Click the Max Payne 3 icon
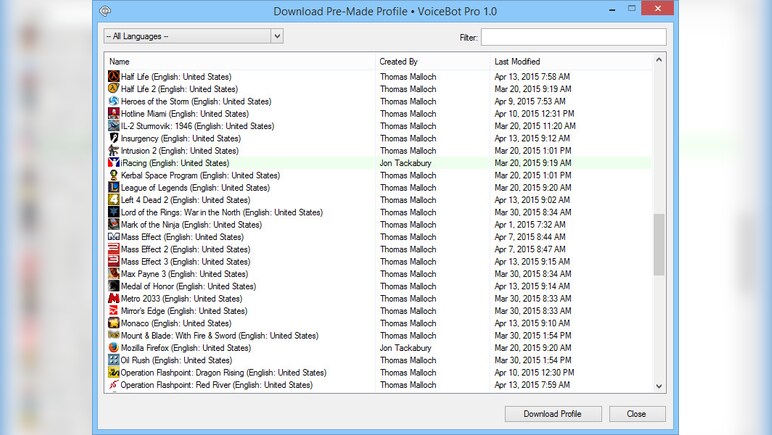Screen dimensions: 772x435 point(114,273)
